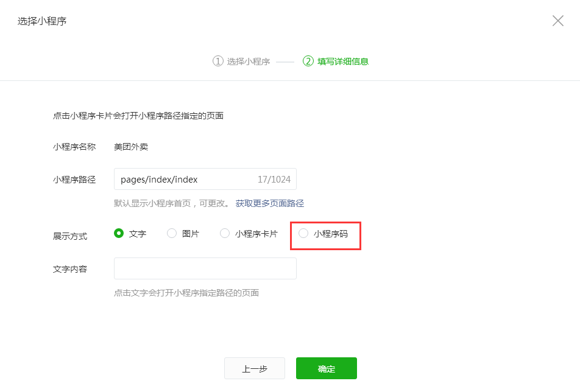Click the 选择小程序 dialog title

tap(42, 21)
